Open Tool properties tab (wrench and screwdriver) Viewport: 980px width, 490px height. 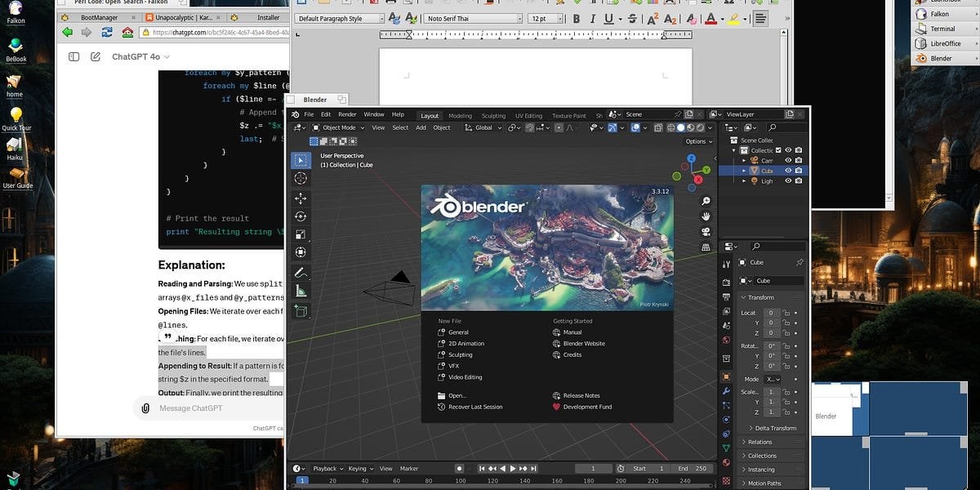tap(726, 264)
